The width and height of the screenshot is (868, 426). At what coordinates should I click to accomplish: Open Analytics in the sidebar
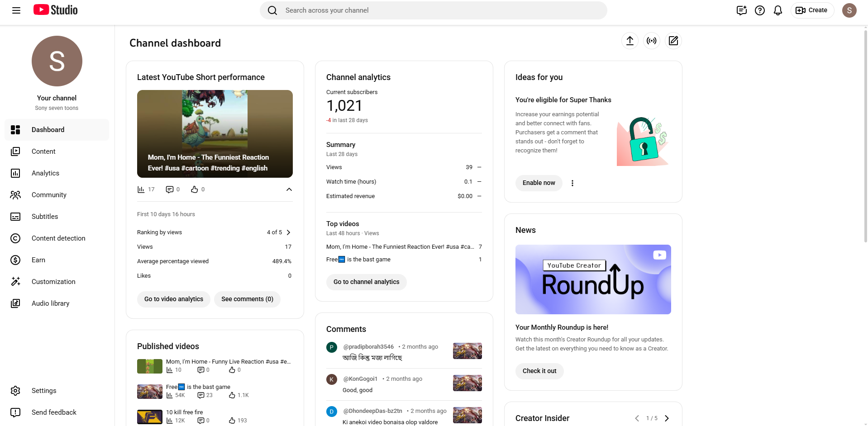[45, 173]
